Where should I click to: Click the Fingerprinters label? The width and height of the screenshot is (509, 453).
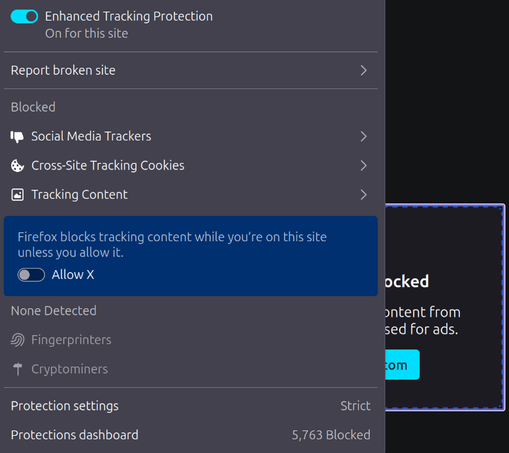click(x=71, y=340)
